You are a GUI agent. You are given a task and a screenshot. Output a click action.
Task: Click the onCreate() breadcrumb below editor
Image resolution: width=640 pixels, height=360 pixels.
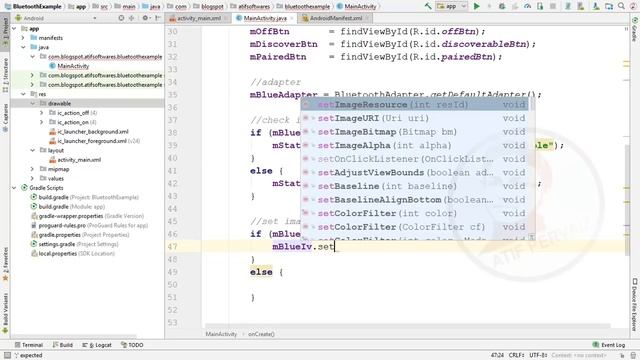click(x=261, y=334)
